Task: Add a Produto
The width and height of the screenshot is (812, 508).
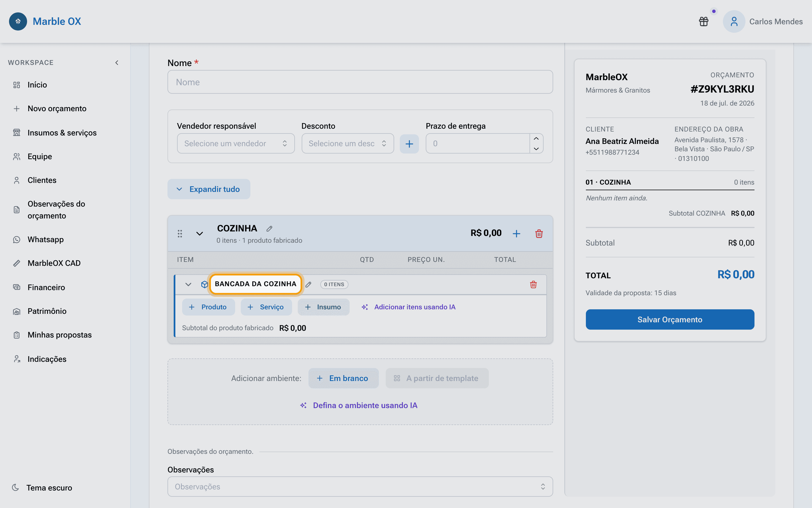Action: pos(208,307)
